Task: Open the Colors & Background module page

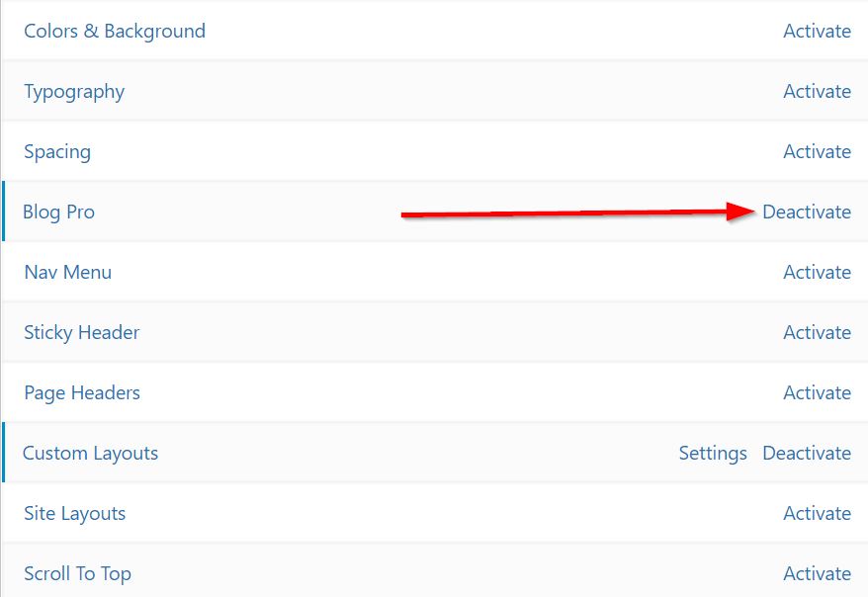Action: click(x=115, y=31)
